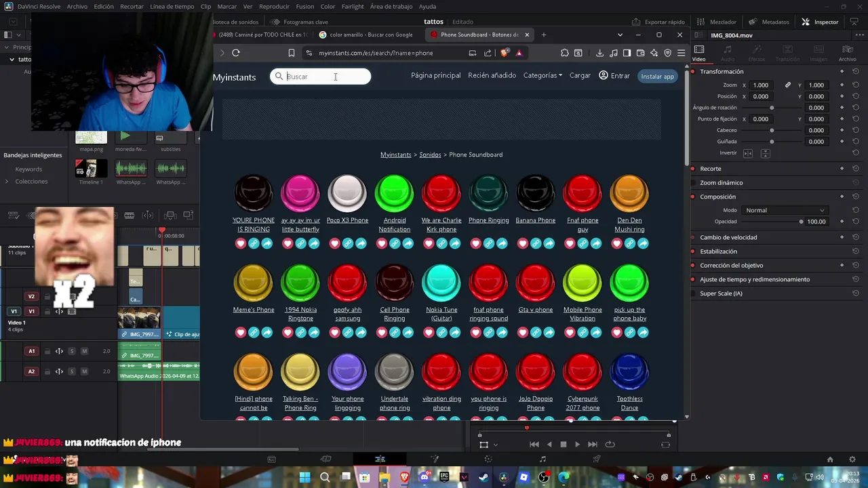Expand Colecciones in media pool
Screen dimensions: 868x488
pyautogui.click(x=7, y=182)
